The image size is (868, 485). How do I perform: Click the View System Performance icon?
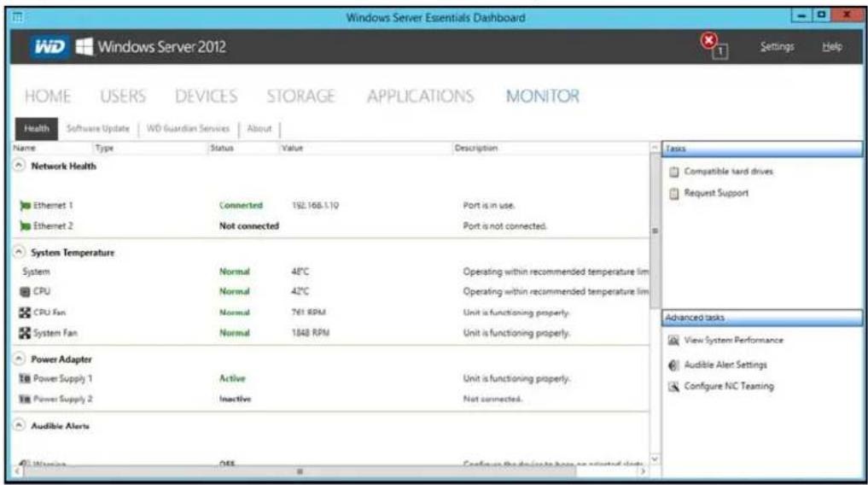pos(673,341)
